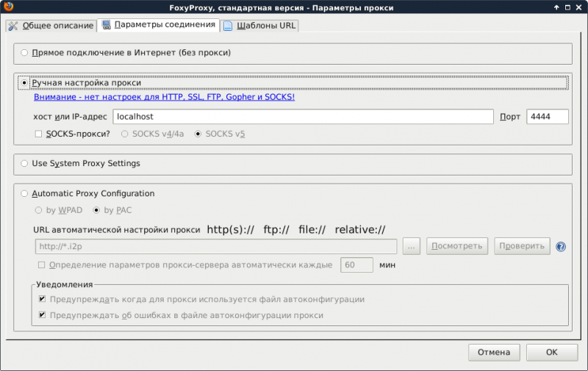Click the warning link about missing HTTP settings
The height and width of the screenshot is (371, 588).
pyautogui.click(x=164, y=97)
